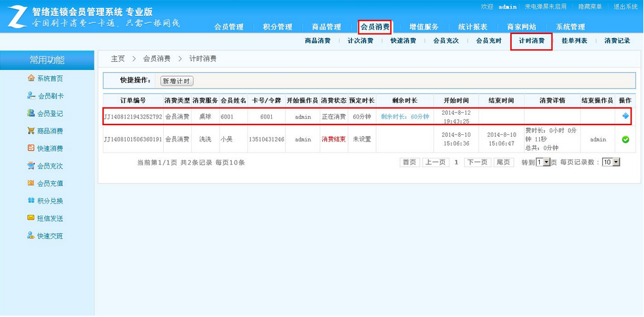Open the 积分兑换 gift icon

[31, 201]
